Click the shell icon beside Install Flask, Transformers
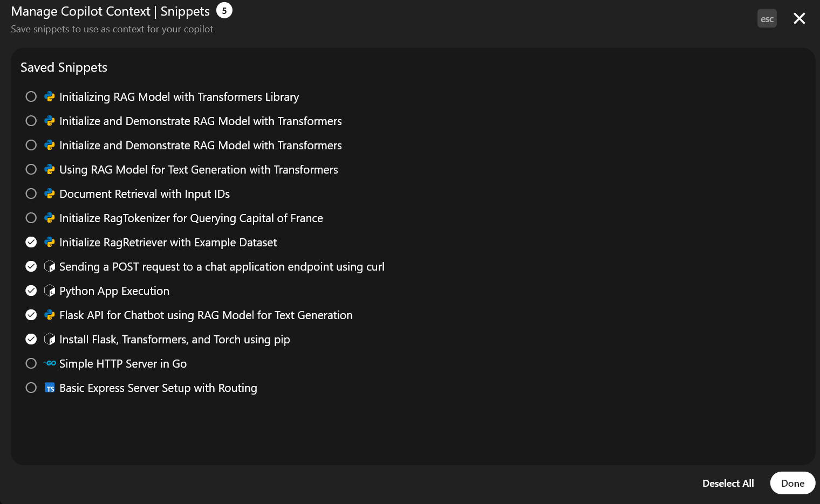The width and height of the screenshot is (820, 504). (50, 339)
